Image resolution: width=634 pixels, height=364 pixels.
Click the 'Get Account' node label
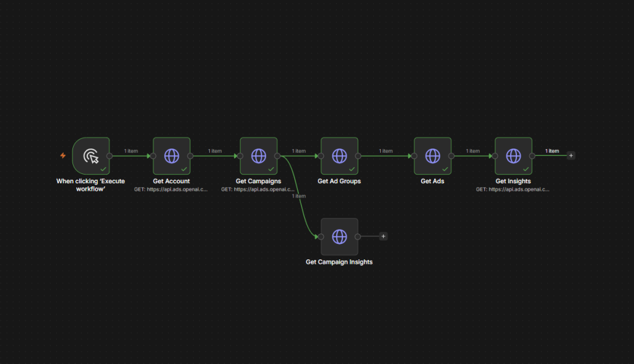click(172, 181)
